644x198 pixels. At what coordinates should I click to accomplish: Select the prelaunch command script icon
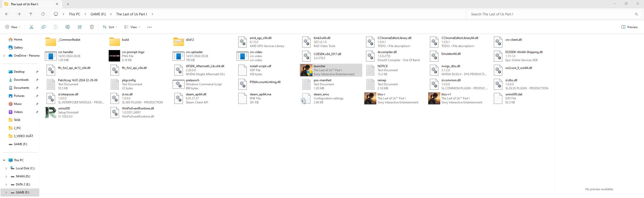178,84
